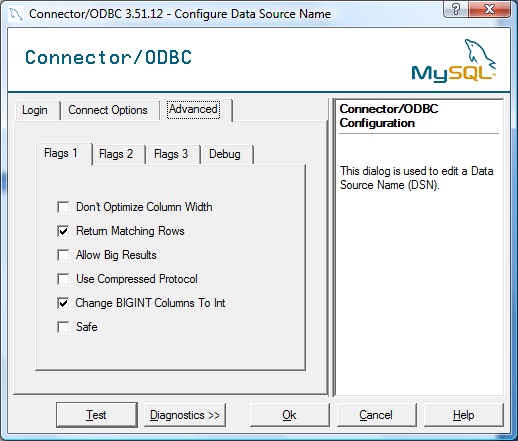Enable Use Compressed Protocol checkbox
The image size is (518, 441).
click(x=63, y=279)
